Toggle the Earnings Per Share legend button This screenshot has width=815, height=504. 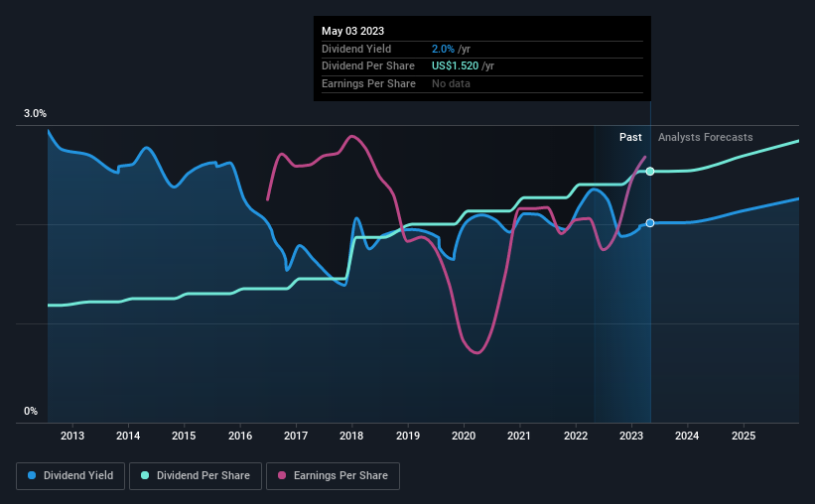333,476
